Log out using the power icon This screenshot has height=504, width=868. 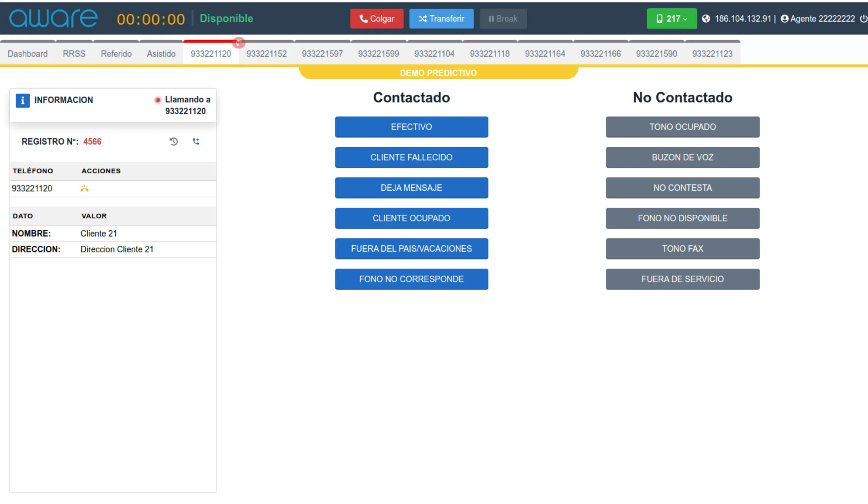pos(864,19)
